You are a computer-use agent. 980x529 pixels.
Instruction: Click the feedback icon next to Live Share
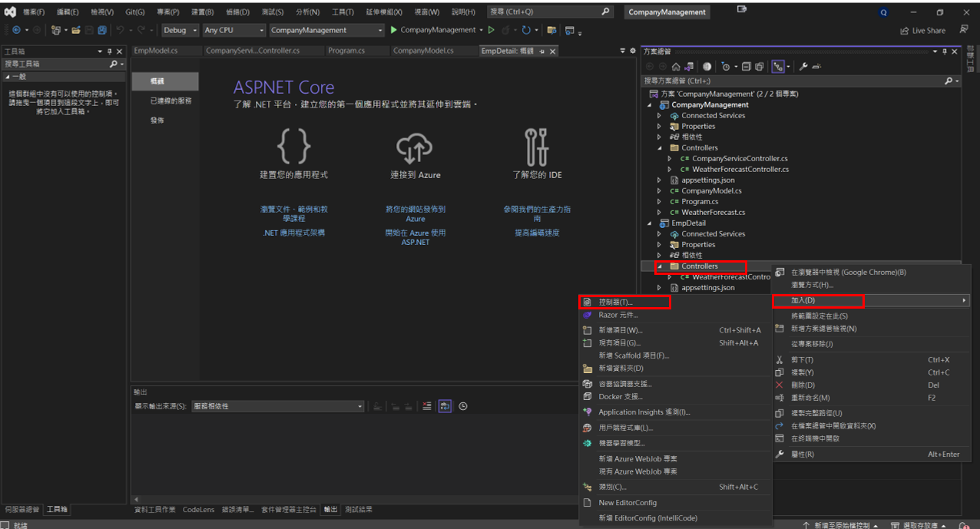coord(964,30)
